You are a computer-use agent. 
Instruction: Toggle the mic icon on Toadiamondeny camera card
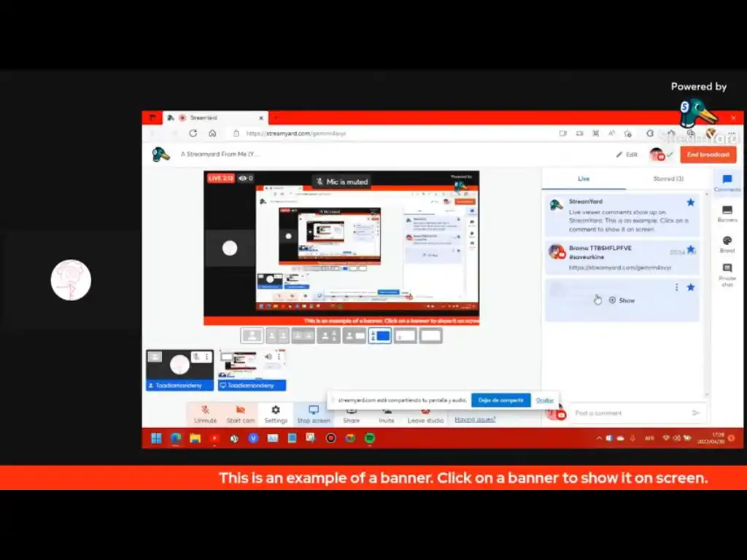[196, 356]
